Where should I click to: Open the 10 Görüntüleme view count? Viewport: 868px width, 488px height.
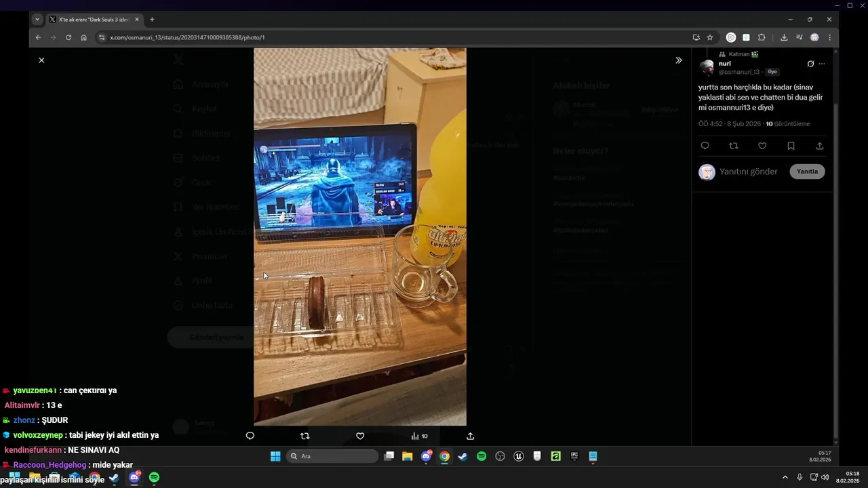click(x=788, y=124)
